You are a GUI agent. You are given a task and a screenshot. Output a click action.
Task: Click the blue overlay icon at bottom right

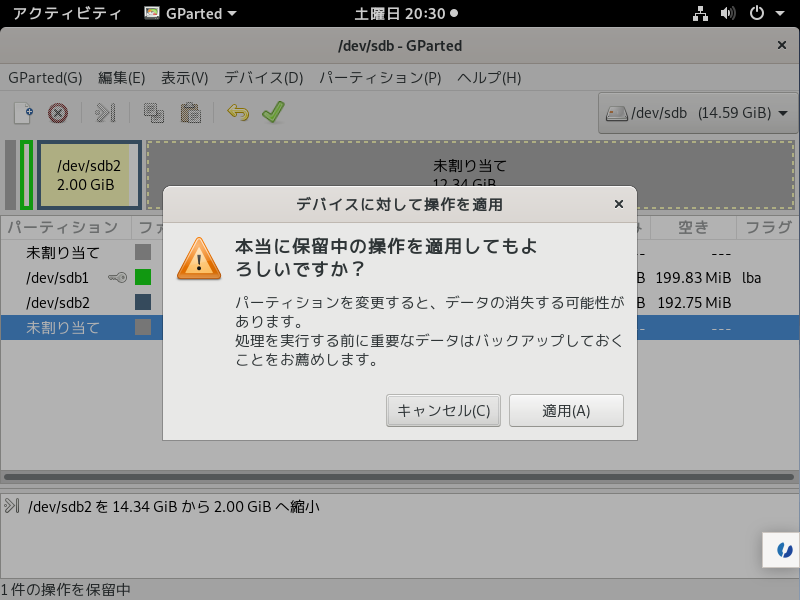click(x=784, y=550)
